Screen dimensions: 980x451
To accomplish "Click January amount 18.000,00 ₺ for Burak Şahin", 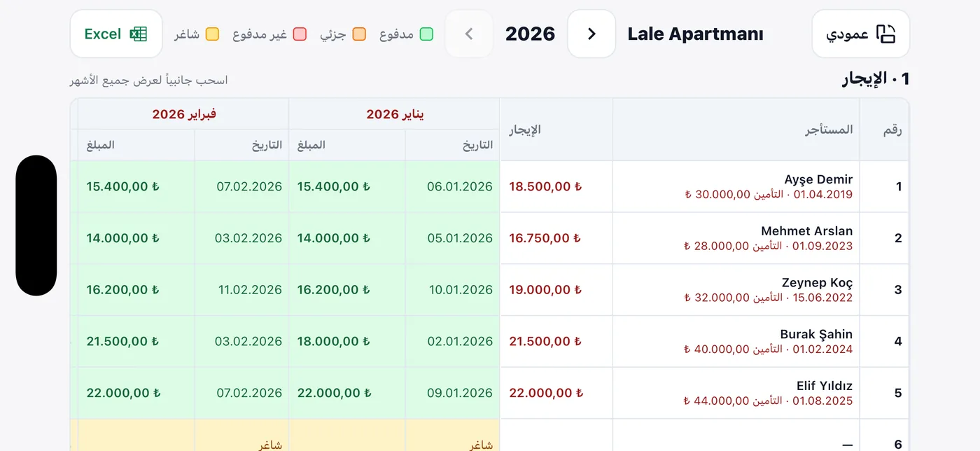I will tap(333, 341).
